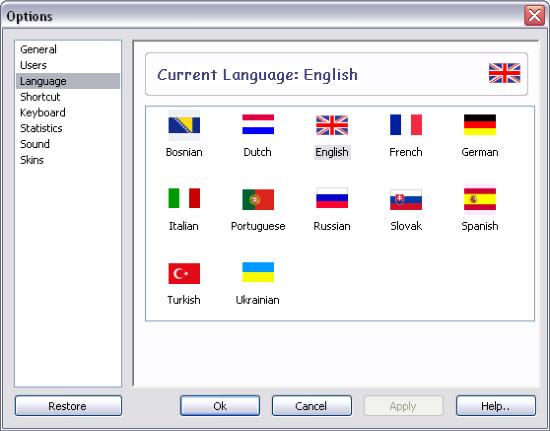Click the Current Language: English heading
550x431 pixels.
tap(258, 75)
